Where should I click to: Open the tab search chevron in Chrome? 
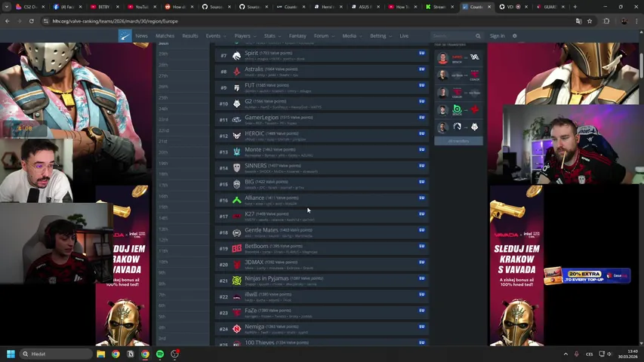pos(7,7)
